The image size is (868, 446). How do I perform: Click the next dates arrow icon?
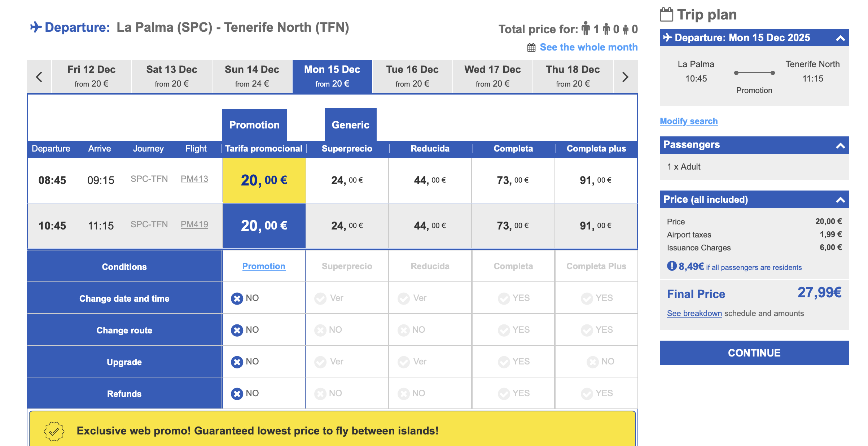(x=625, y=77)
